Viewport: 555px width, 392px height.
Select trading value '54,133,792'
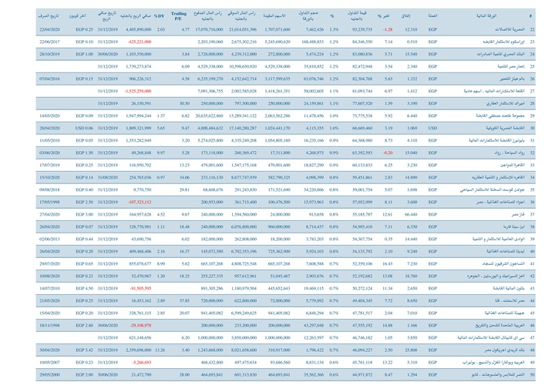[362, 252]
